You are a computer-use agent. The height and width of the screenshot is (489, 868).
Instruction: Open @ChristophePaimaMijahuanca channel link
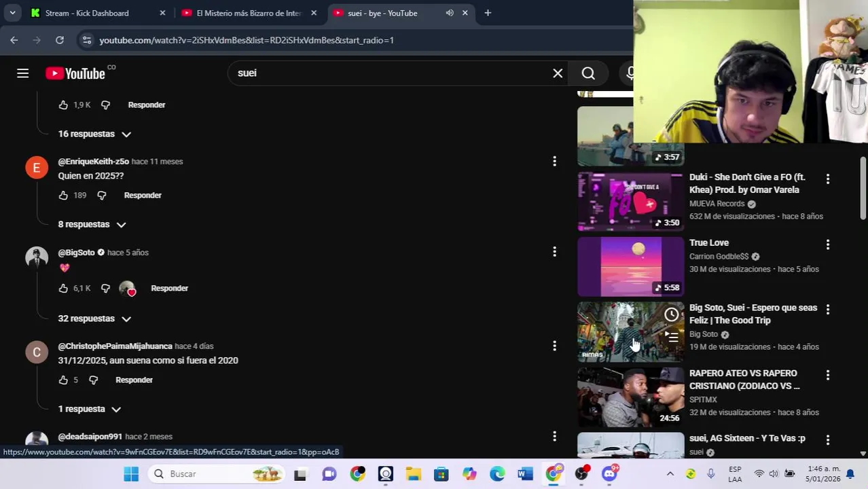point(115,346)
